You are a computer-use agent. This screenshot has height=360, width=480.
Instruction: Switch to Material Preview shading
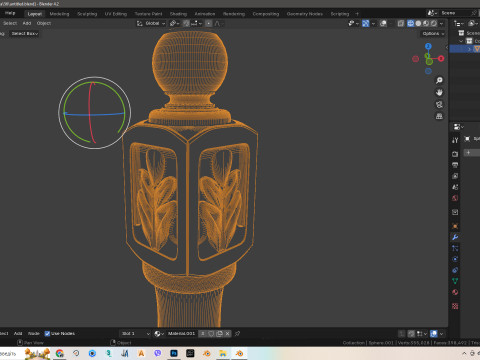426,23
